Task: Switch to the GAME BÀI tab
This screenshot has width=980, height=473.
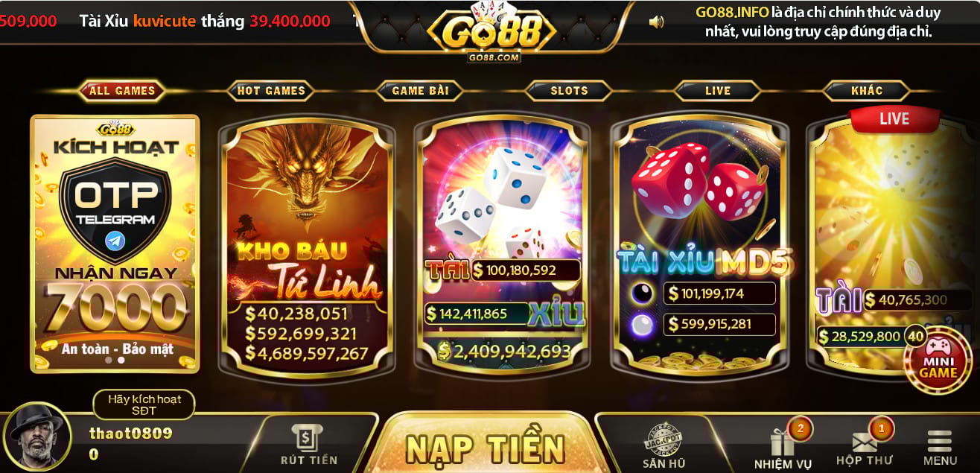Action: [x=420, y=91]
